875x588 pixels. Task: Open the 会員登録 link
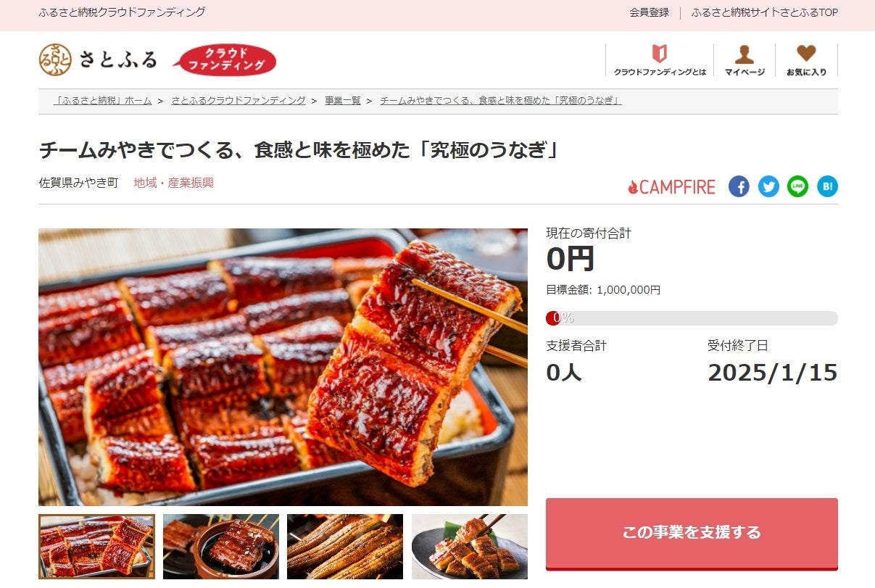tap(649, 12)
